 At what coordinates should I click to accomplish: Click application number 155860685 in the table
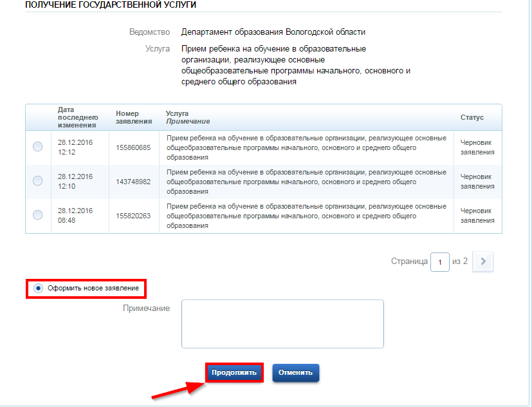pyautogui.click(x=133, y=147)
